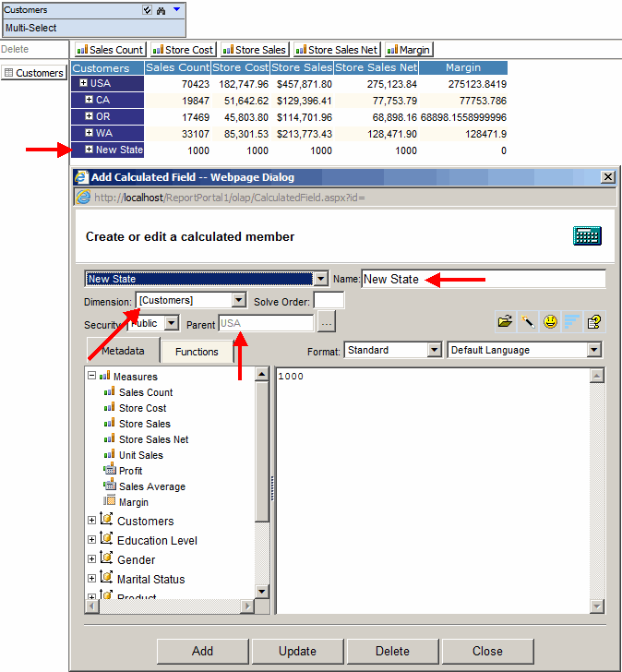Click the Customers table grid icon
Viewport: 622px width, 672px height.
[x=8, y=72]
